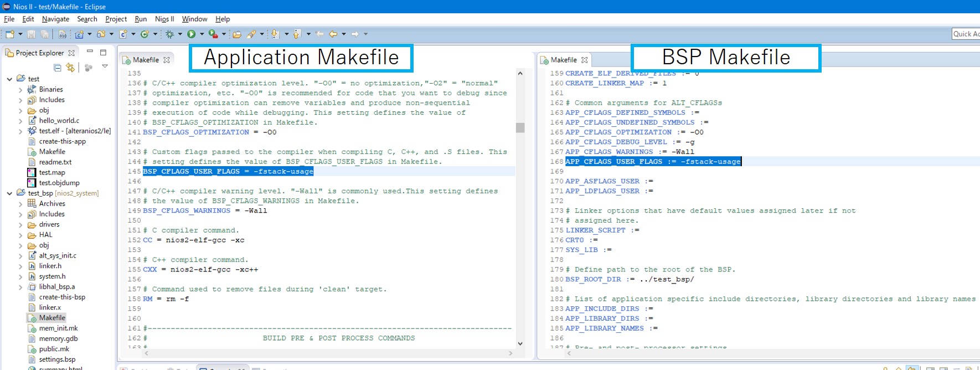Open the Back history dropdown arrow
This screenshot has width=980, height=370.
[x=344, y=34]
